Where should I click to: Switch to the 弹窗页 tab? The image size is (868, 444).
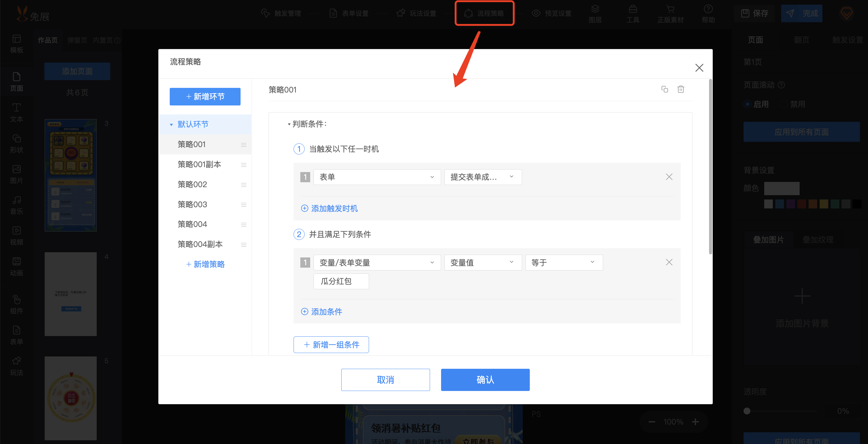coord(77,40)
